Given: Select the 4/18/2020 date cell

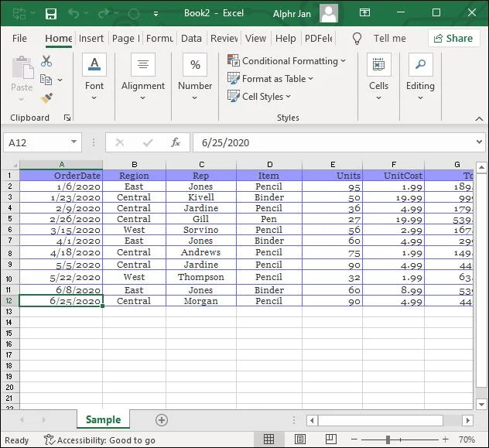Looking at the screenshot, I should pos(61,252).
